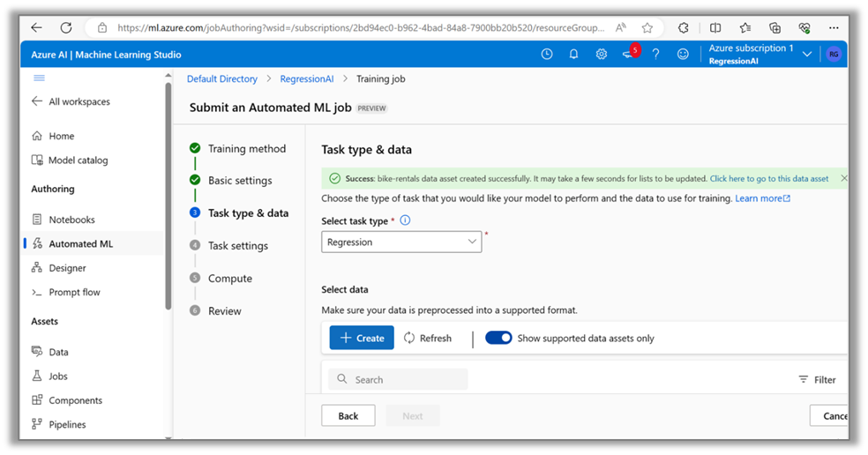Open Home in sidebar
This screenshot has width=868, height=455.
tap(53, 136)
